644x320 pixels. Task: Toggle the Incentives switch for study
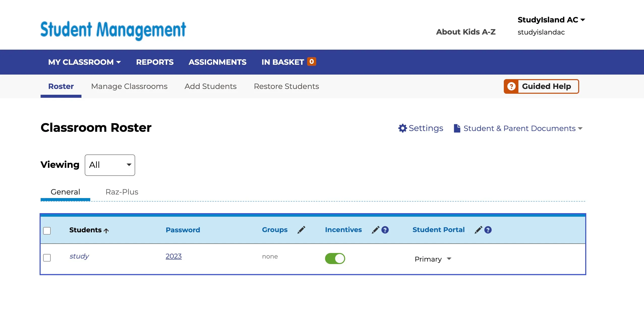pos(335,259)
